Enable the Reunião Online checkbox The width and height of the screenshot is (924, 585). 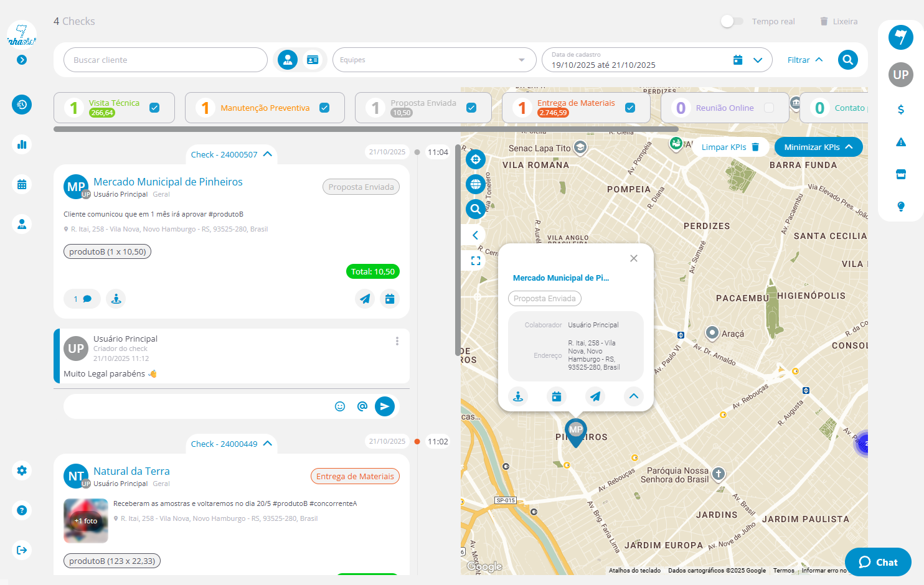(769, 108)
